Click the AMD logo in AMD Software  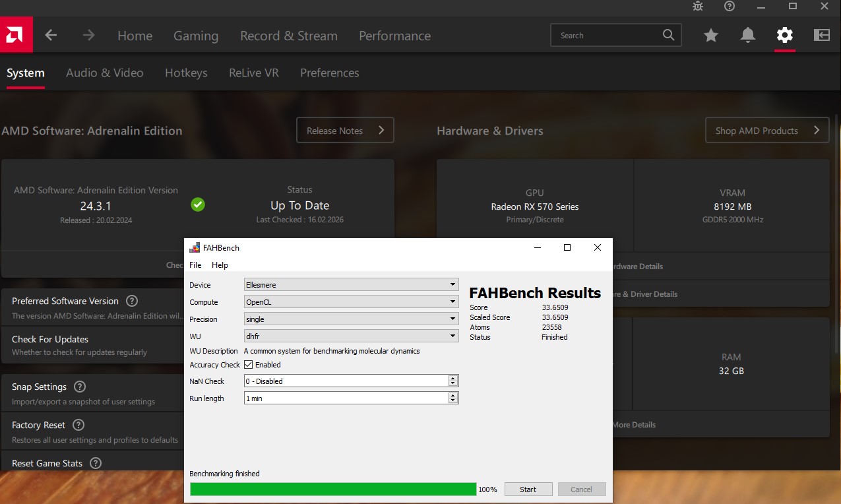click(x=16, y=35)
